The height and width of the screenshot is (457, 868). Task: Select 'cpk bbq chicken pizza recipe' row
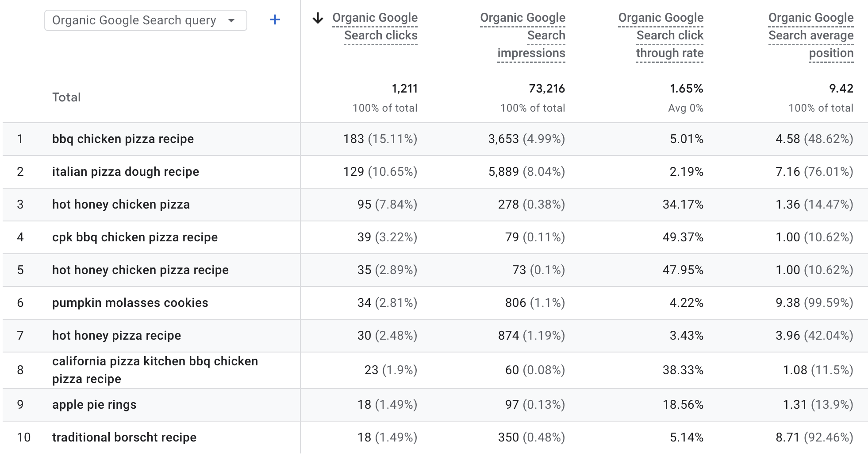(135, 237)
